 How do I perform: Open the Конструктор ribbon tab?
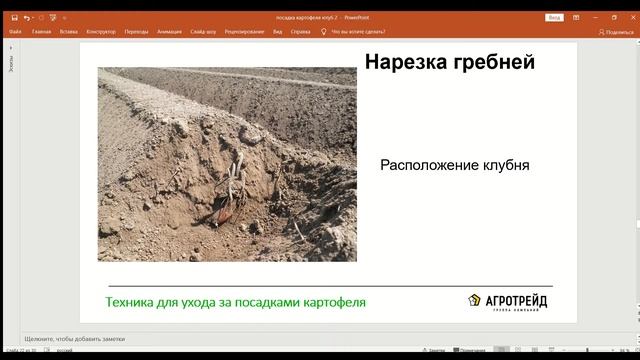(101, 32)
